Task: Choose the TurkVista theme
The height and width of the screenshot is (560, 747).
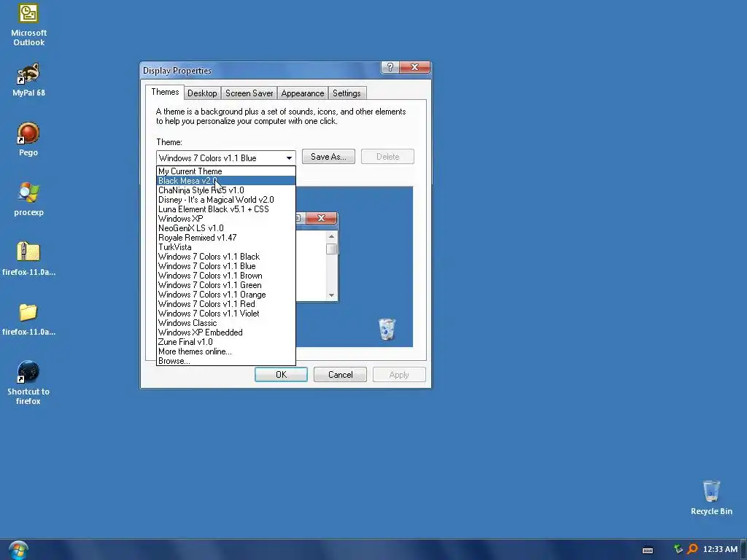Action: click(x=226, y=247)
